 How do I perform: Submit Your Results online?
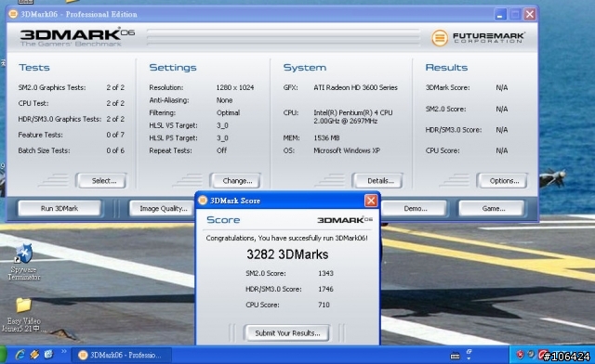pyautogui.click(x=287, y=333)
